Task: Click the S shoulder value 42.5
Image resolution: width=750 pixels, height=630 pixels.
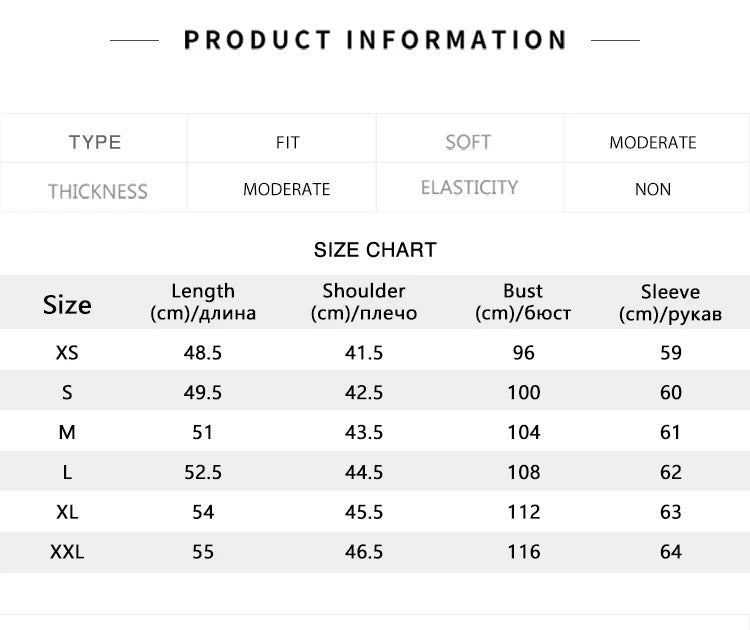Action: click(364, 392)
